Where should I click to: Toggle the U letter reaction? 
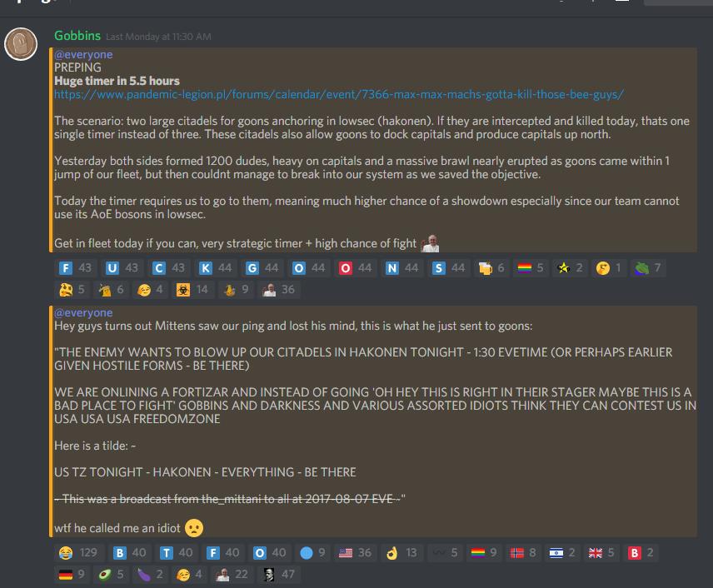[122, 268]
